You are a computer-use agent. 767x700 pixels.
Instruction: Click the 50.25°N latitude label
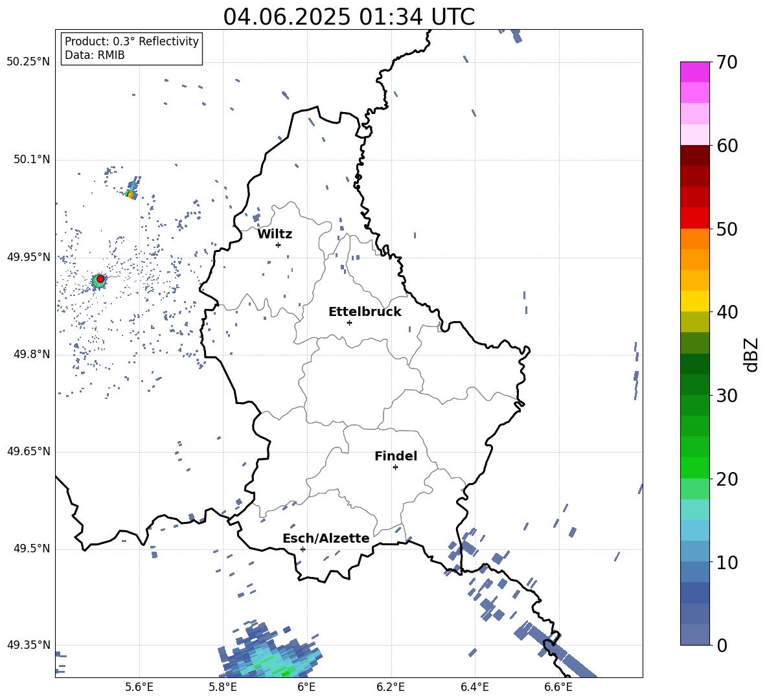[28, 62]
